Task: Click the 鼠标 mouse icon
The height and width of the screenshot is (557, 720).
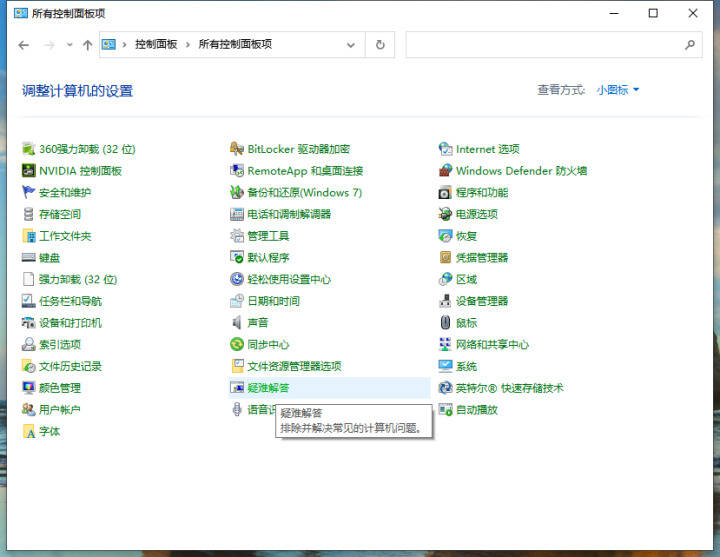Action: (445, 323)
